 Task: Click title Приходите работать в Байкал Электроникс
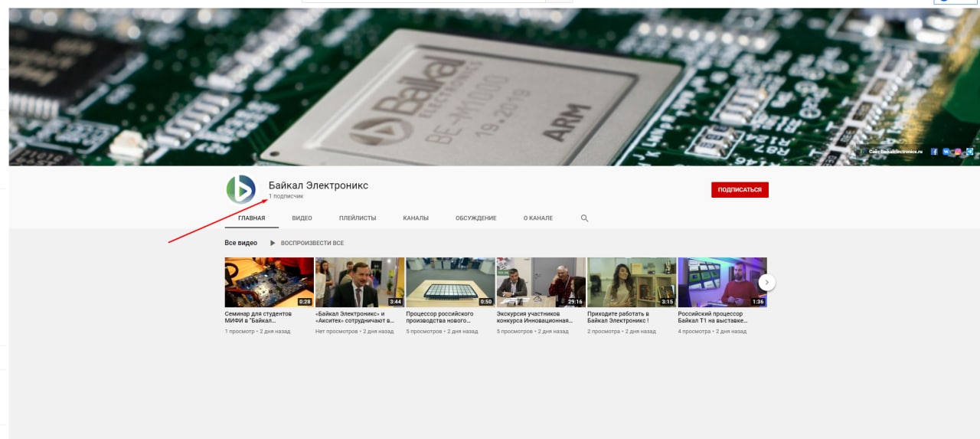619,317
